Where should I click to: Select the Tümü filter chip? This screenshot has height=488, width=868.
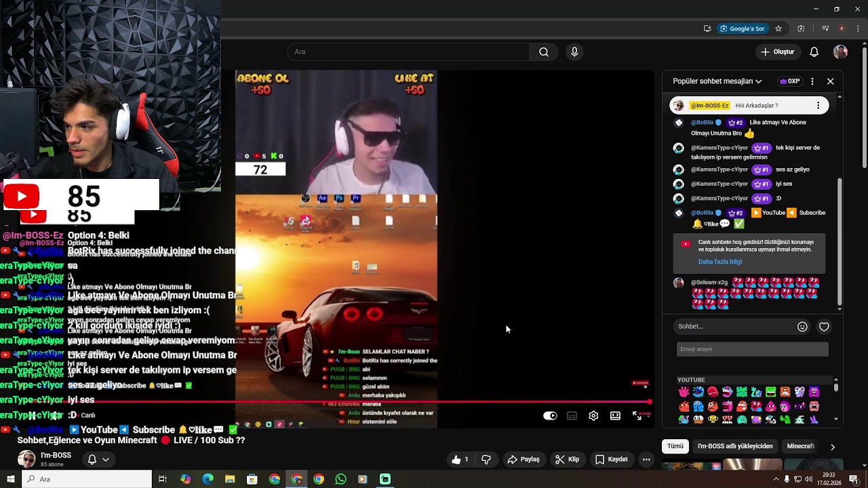point(675,447)
